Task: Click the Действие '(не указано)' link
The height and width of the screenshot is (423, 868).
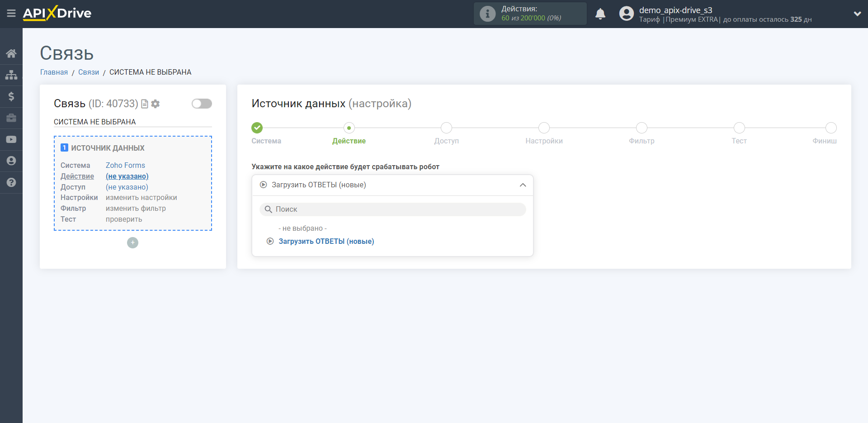Action: coord(127,176)
